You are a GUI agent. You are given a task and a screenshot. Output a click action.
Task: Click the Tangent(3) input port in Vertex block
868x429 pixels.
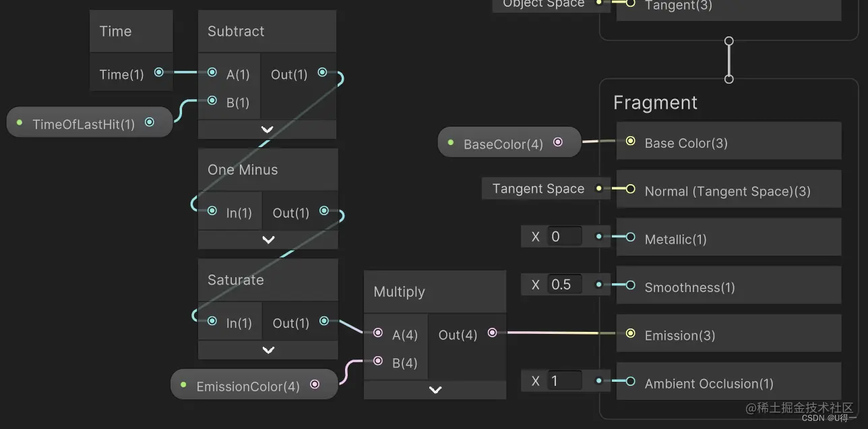coord(630,3)
